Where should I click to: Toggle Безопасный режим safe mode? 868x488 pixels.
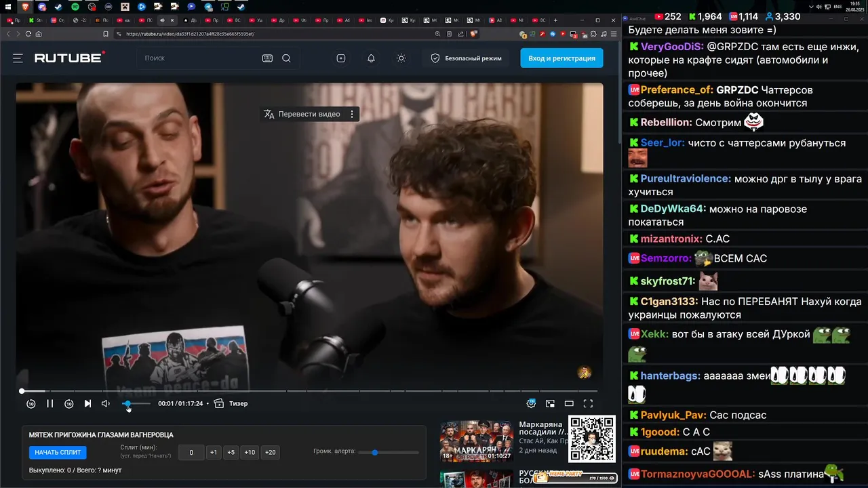coord(467,58)
